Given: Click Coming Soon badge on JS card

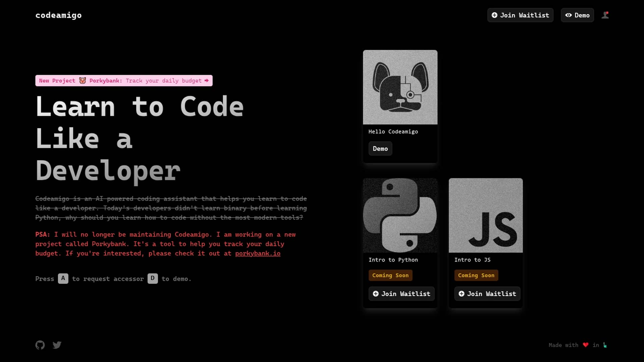Looking at the screenshot, I should pyautogui.click(x=476, y=275).
